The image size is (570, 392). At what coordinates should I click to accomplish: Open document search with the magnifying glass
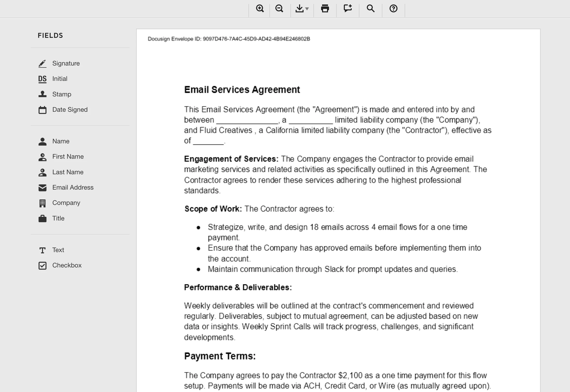pos(370,9)
